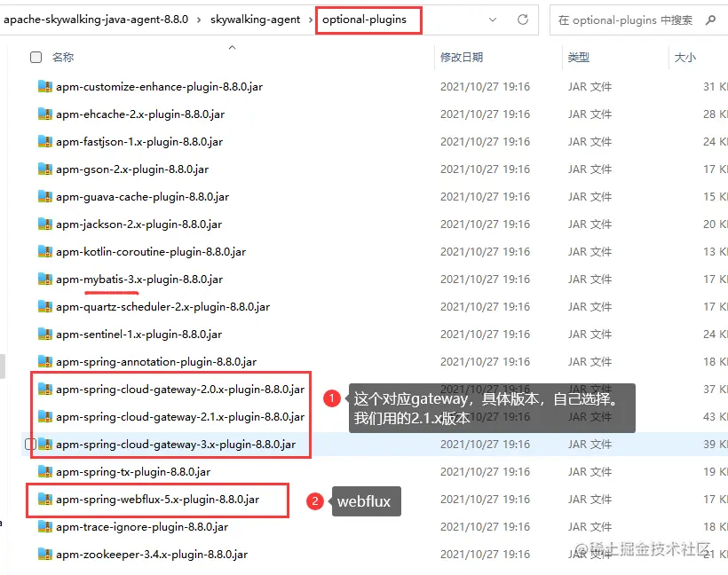Sort files by 类型 column
728x575 pixels.
click(x=579, y=57)
